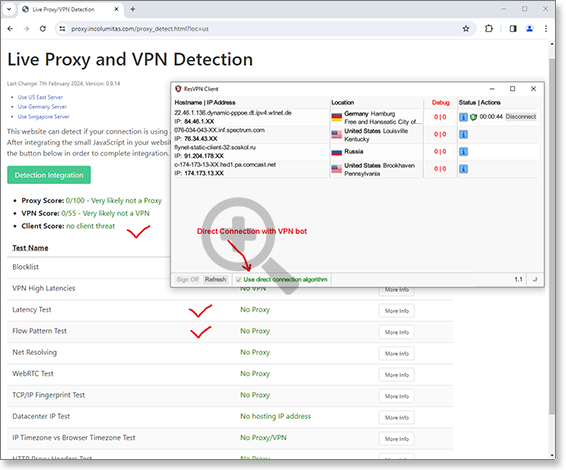Close the ResVPN Client window
This screenshot has width=566, height=470.
(x=534, y=89)
